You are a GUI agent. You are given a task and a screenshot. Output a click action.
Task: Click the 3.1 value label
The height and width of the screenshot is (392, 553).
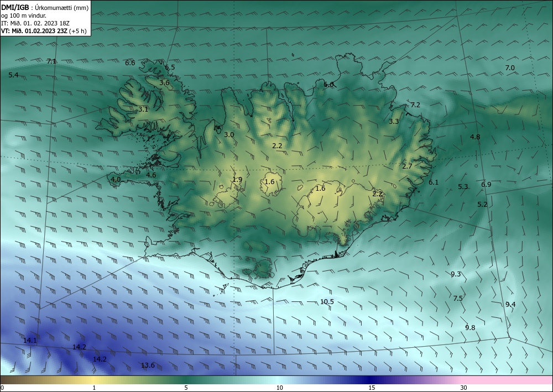[143, 109]
